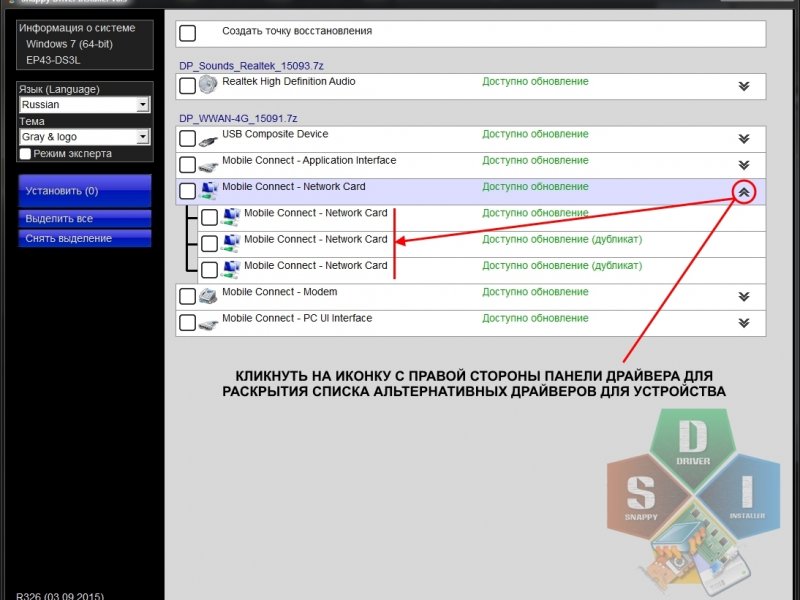Click Доступно обновление status for Realtek audio

tap(535, 82)
